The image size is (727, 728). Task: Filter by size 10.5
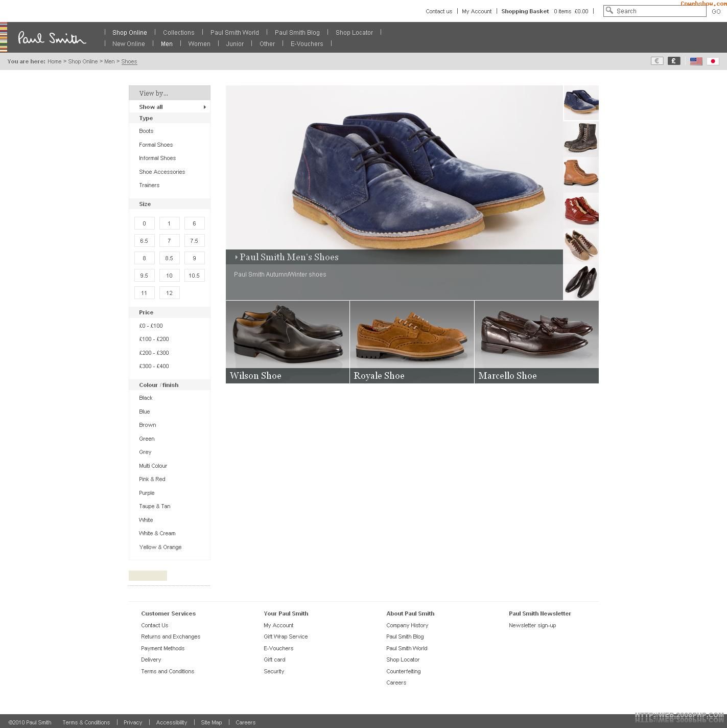[x=194, y=276]
